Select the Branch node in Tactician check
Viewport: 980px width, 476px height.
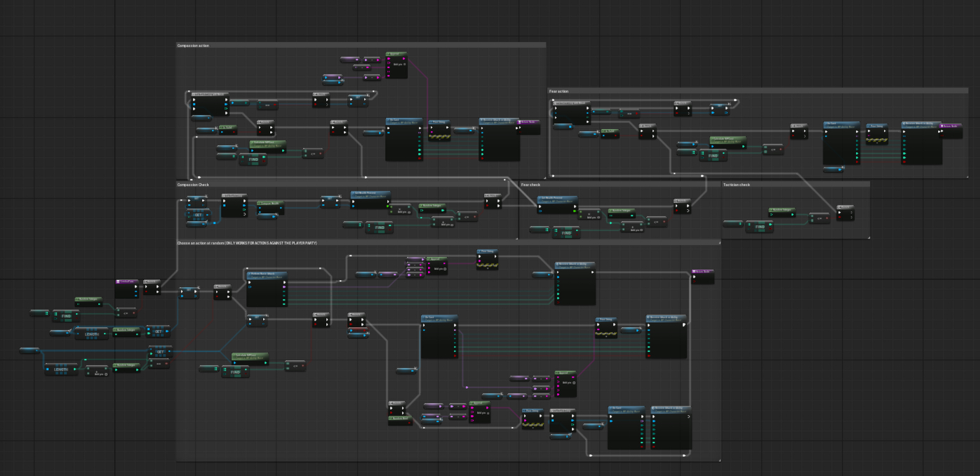[x=845, y=208]
